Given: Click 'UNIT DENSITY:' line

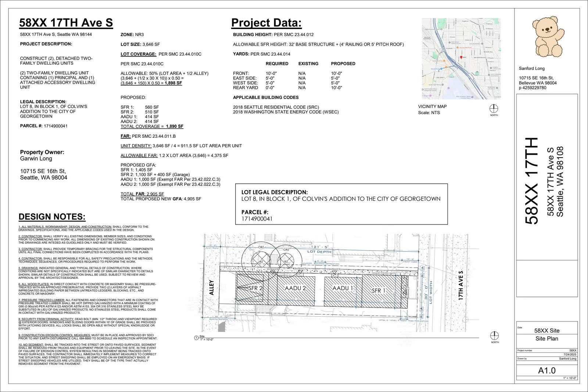Looking at the screenshot, I should point(181,146).
